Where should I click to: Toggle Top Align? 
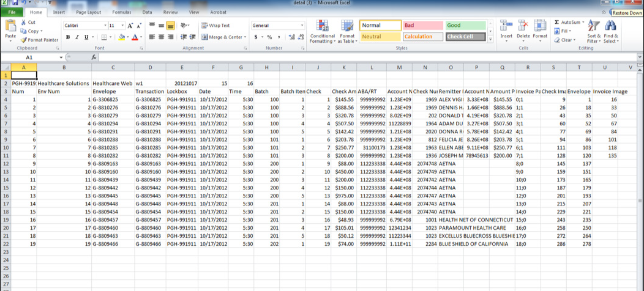coord(152,26)
